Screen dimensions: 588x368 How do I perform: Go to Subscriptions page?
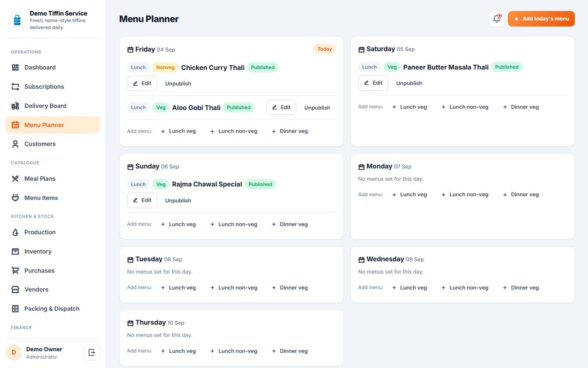53,87
